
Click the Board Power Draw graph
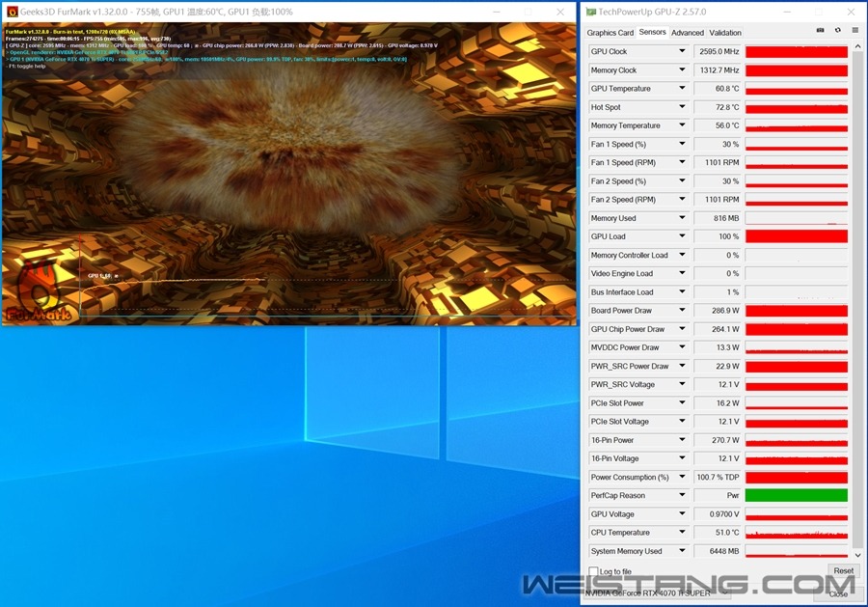tap(796, 311)
